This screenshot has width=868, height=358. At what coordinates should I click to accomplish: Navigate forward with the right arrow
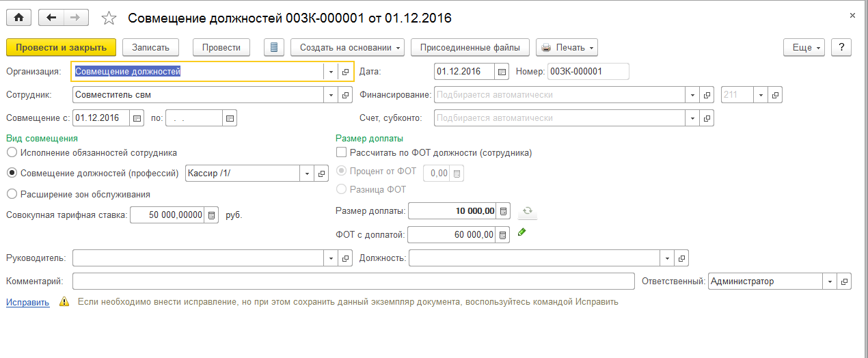click(x=76, y=18)
